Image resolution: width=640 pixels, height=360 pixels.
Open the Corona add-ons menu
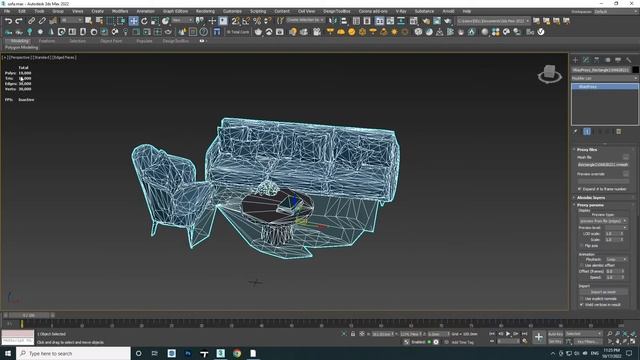pyautogui.click(x=373, y=11)
